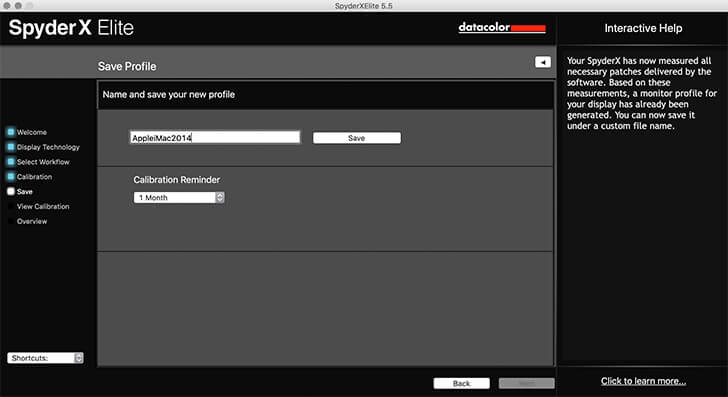Select the Save step label
The width and height of the screenshot is (728, 397).
click(x=25, y=192)
